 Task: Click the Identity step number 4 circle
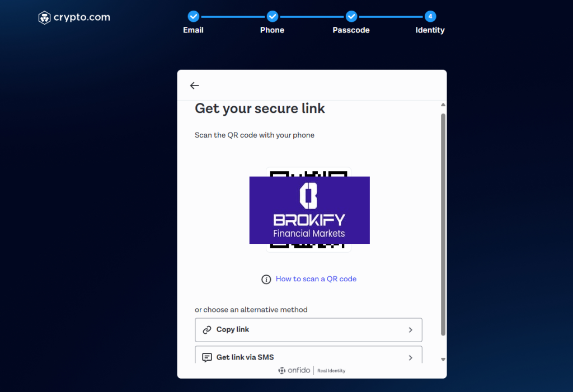pyautogui.click(x=430, y=17)
